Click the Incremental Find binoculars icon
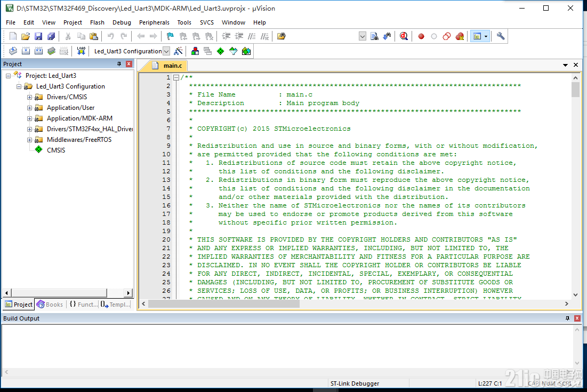587x392 pixels. click(x=387, y=36)
